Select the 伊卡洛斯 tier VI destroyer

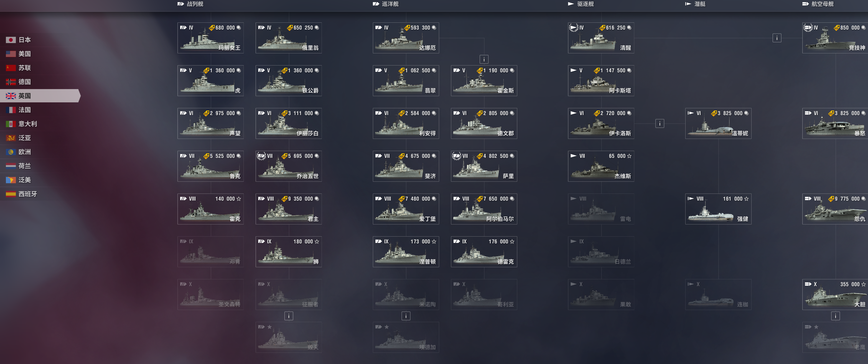(x=601, y=124)
